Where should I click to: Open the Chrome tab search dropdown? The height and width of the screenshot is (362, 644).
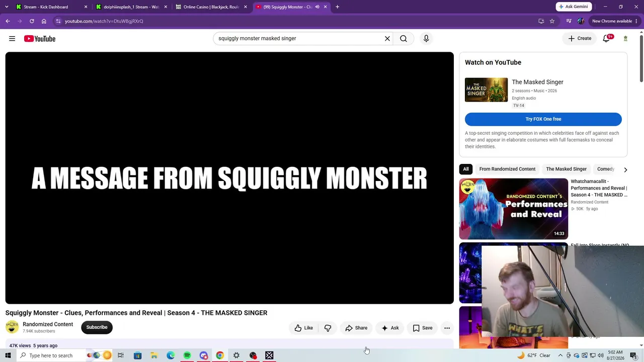point(7,7)
